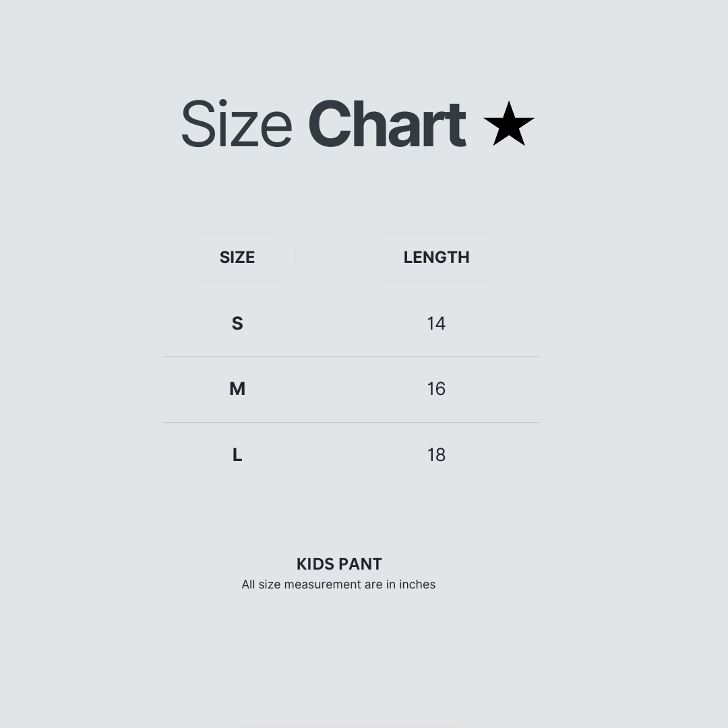Click the word KIDS in the caption
This screenshot has width=728, height=728.
coord(315,564)
